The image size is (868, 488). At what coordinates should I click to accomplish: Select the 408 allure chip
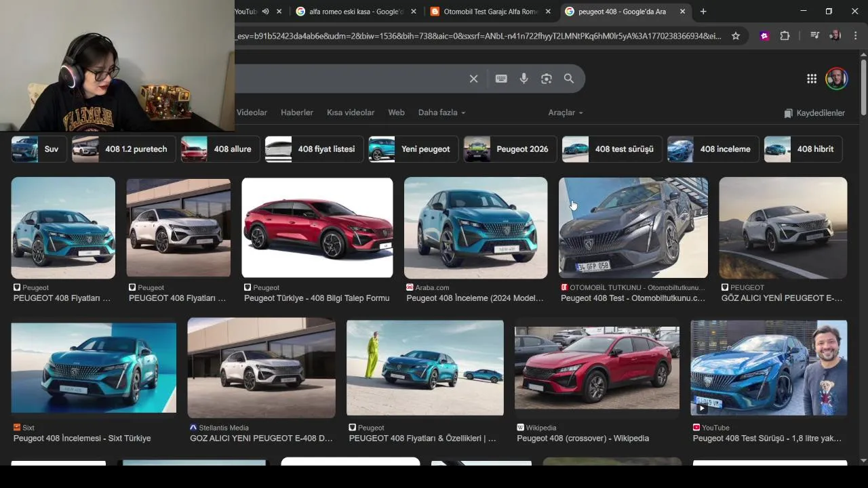tap(220, 149)
